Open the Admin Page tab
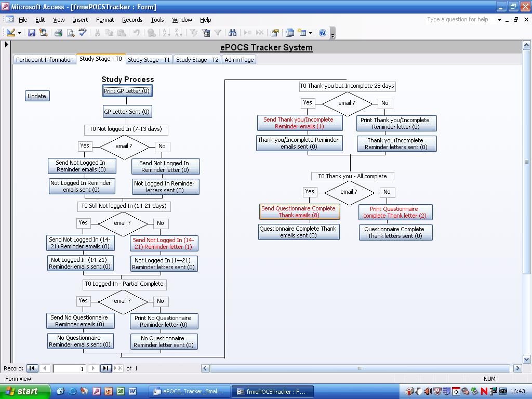The width and height of the screenshot is (532, 399). (239, 60)
